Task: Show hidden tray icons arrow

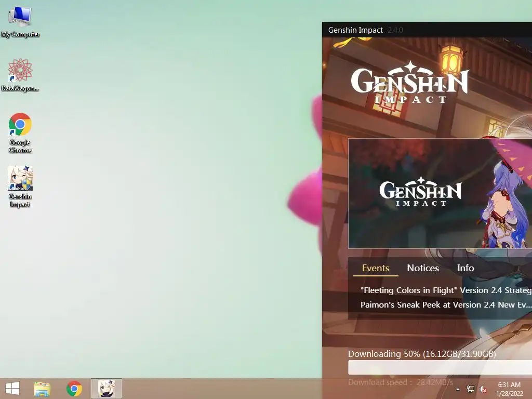Action: click(458, 389)
